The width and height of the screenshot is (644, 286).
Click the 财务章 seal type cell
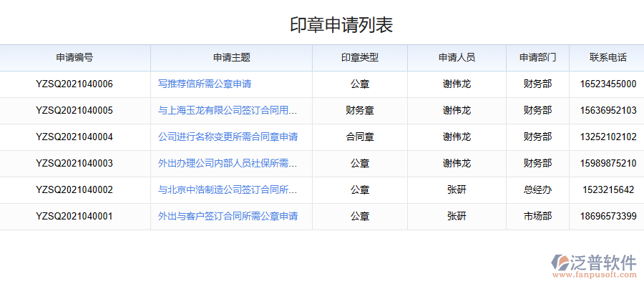(359, 110)
